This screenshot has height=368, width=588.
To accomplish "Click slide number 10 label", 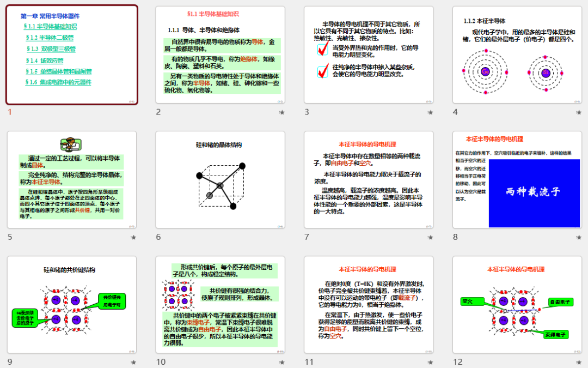I will (161, 362).
